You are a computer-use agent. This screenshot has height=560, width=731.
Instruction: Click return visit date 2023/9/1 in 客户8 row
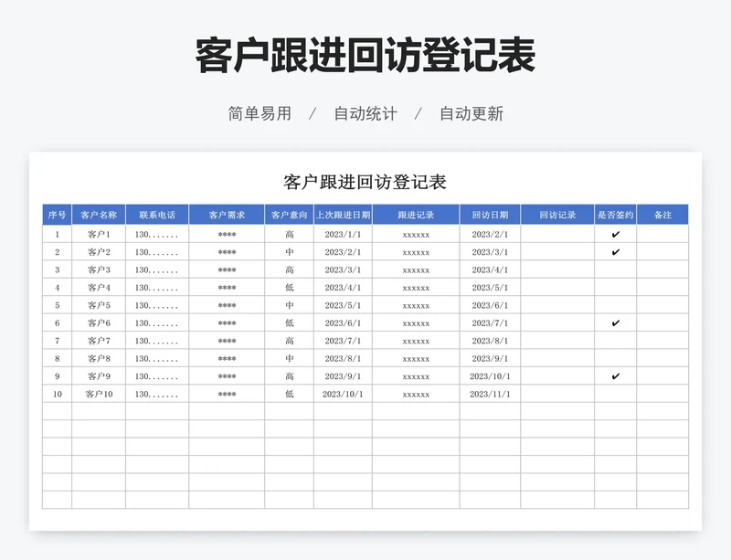click(490, 358)
